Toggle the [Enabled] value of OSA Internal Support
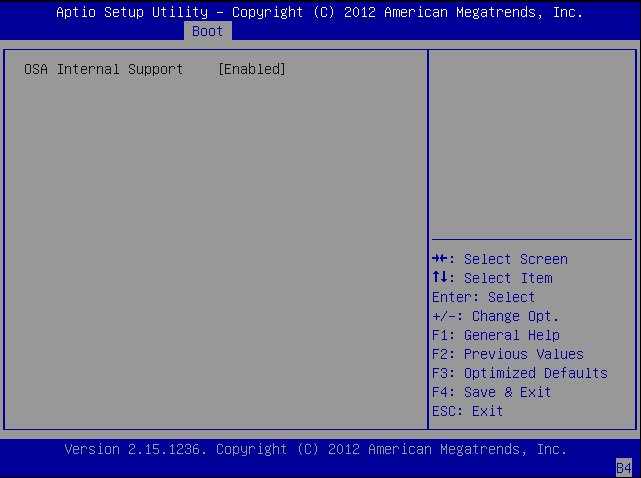This screenshot has height=478, width=641. 252,69
